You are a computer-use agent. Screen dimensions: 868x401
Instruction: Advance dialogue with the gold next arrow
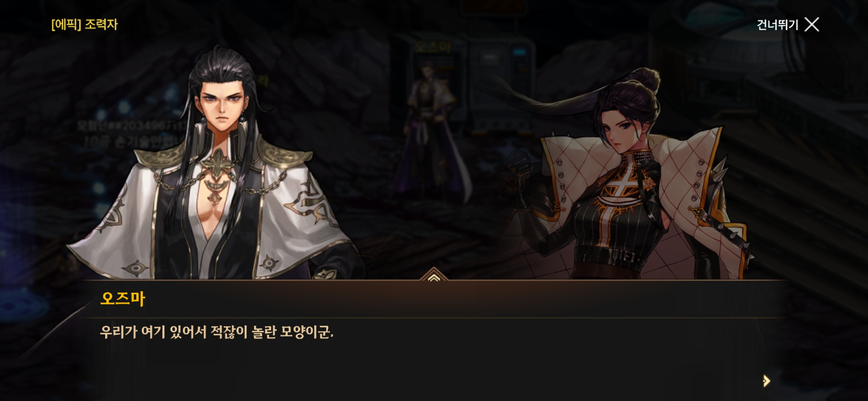pyautogui.click(x=766, y=381)
